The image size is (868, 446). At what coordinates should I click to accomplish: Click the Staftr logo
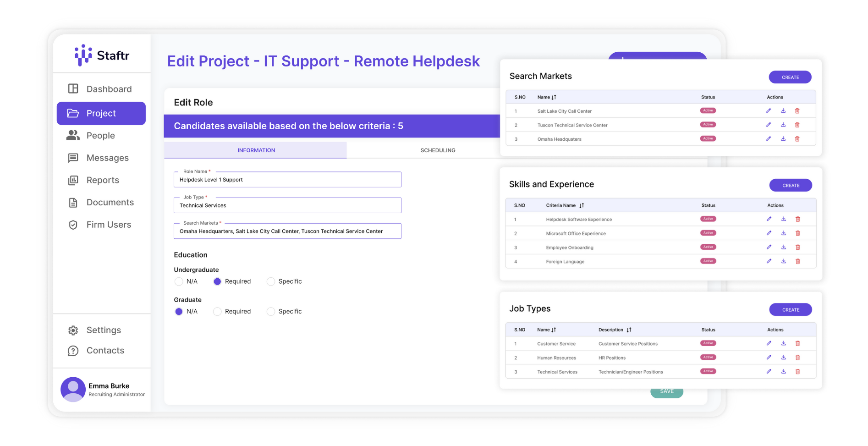tap(102, 55)
